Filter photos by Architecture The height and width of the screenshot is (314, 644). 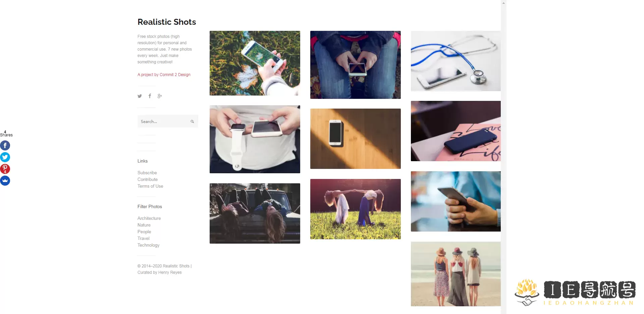tap(149, 218)
